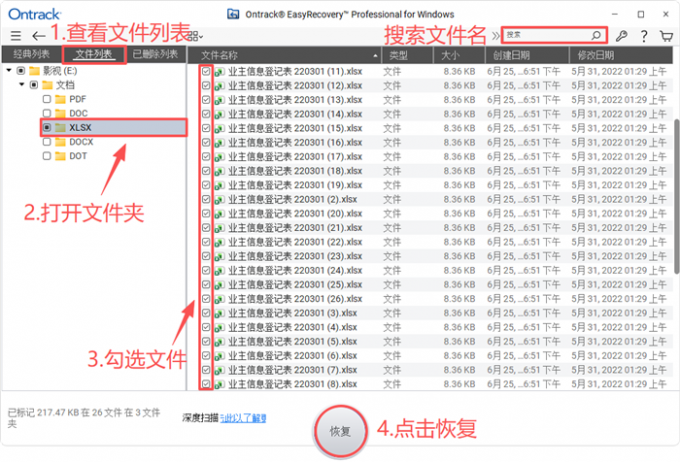Collapse the 文档 folder node
The height and width of the screenshot is (462, 680).
(22, 85)
